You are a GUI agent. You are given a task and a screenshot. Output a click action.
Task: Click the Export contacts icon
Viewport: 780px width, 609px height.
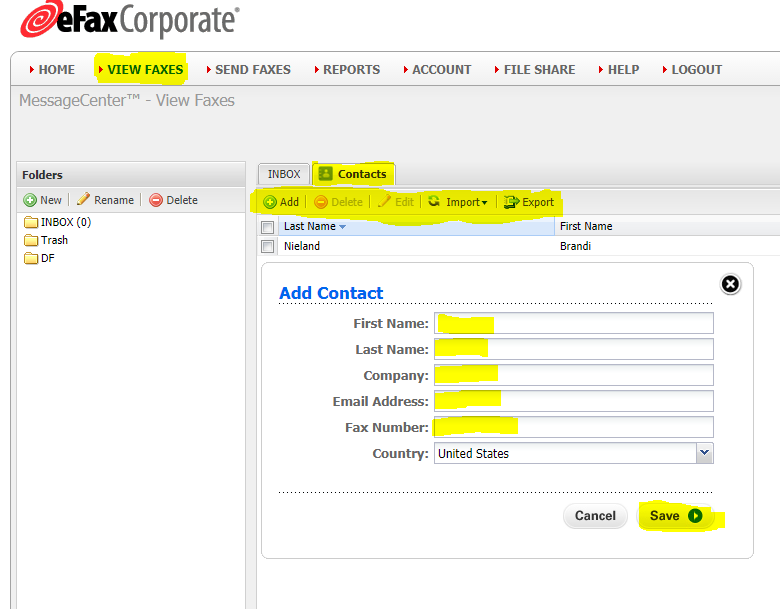[512, 202]
